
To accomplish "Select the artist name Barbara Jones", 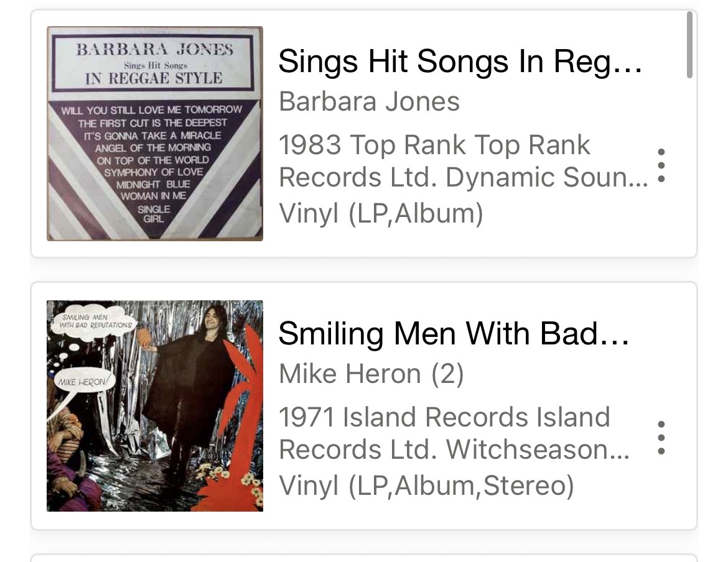I will pyautogui.click(x=369, y=101).
